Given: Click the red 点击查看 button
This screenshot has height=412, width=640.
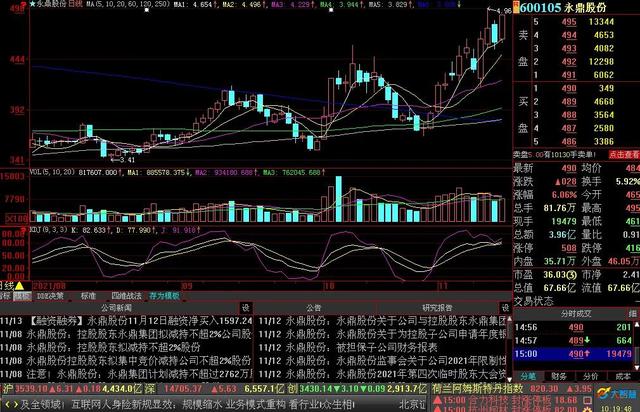Looking at the screenshot, I should [623, 154].
